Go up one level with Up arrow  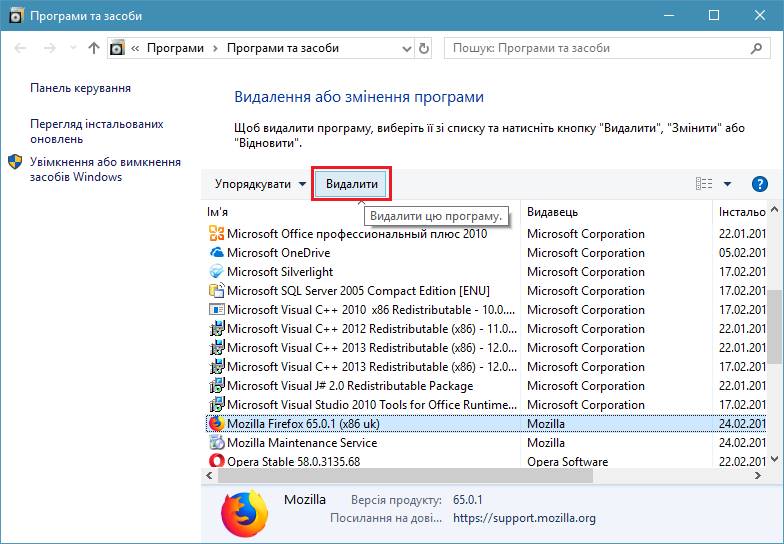point(94,48)
